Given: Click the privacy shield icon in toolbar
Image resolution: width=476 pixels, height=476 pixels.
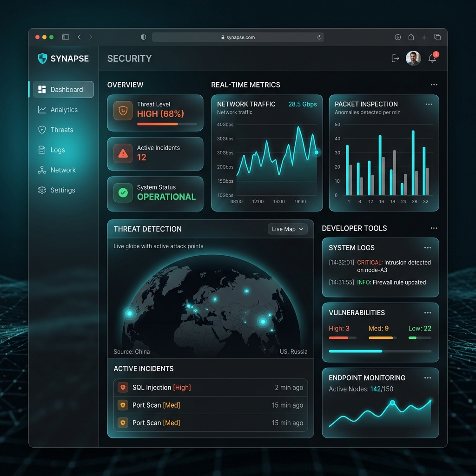Looking at the screenshot, I should (x=143, y=37).
